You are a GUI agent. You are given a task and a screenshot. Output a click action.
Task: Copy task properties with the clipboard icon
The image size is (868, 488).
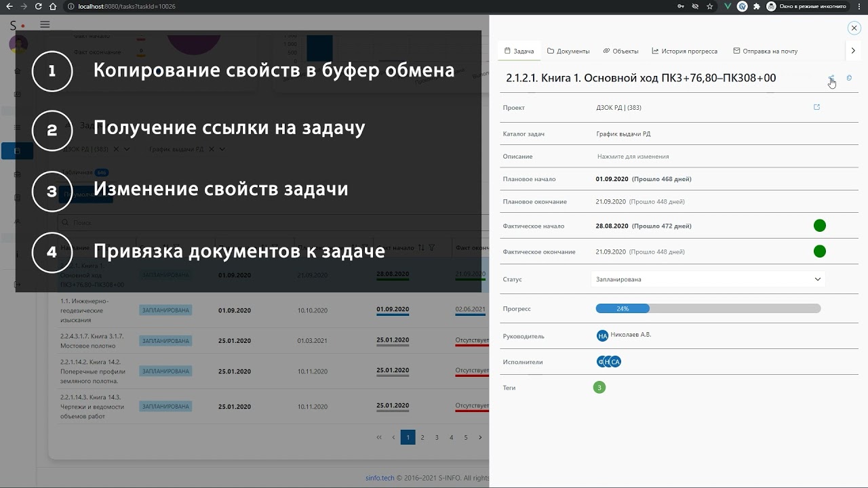click(849, 78)
